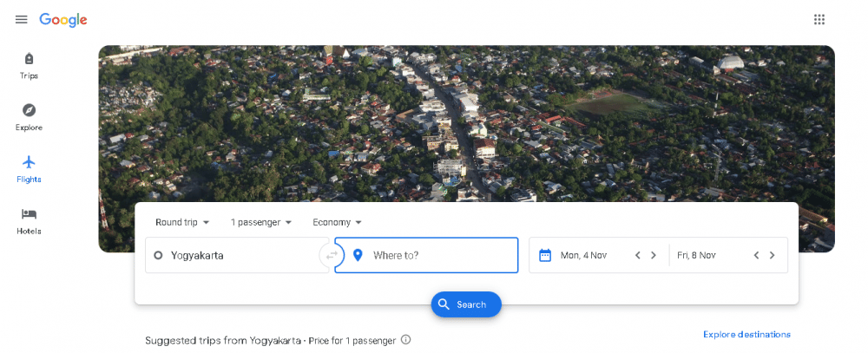The width and height of the screenshot is (868, 353).
Task: Open the hamburger main menu
Action: [x=21, y=19]
